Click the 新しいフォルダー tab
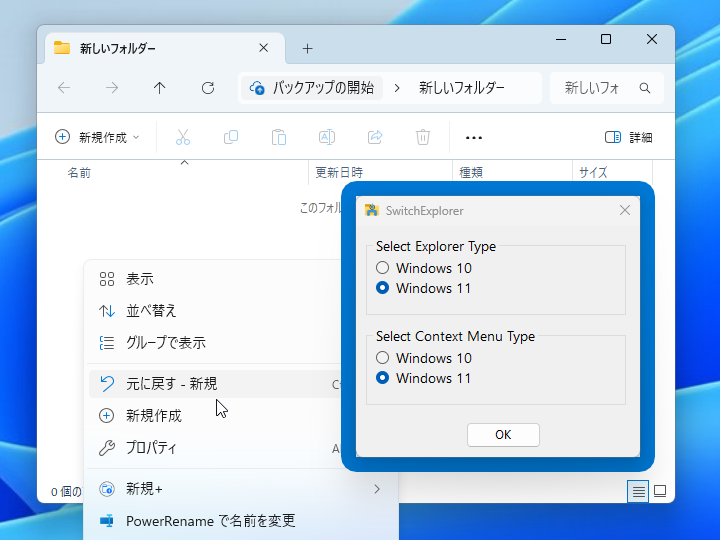The image size is (720, 540). point(165,48)
